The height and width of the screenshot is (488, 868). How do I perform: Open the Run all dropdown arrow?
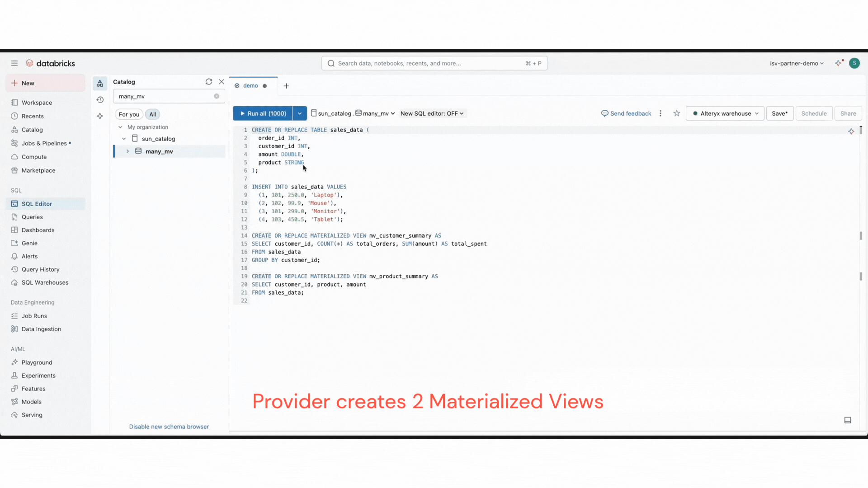300,113
